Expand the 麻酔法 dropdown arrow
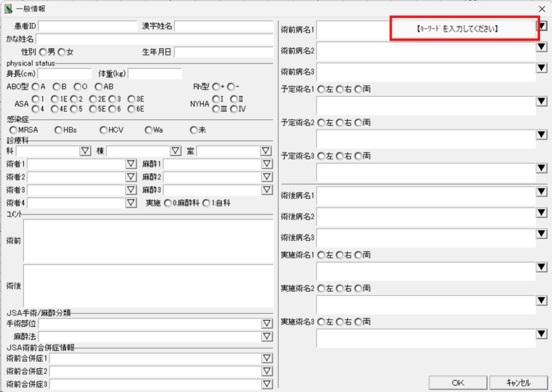Screen dimensions: 552x392 [266, 336]
